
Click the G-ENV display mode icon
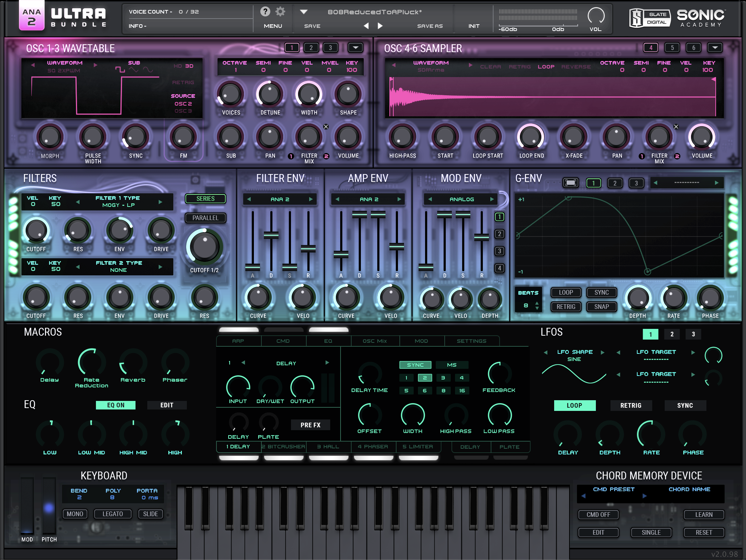pyautogui.click(x=571, y=183)
